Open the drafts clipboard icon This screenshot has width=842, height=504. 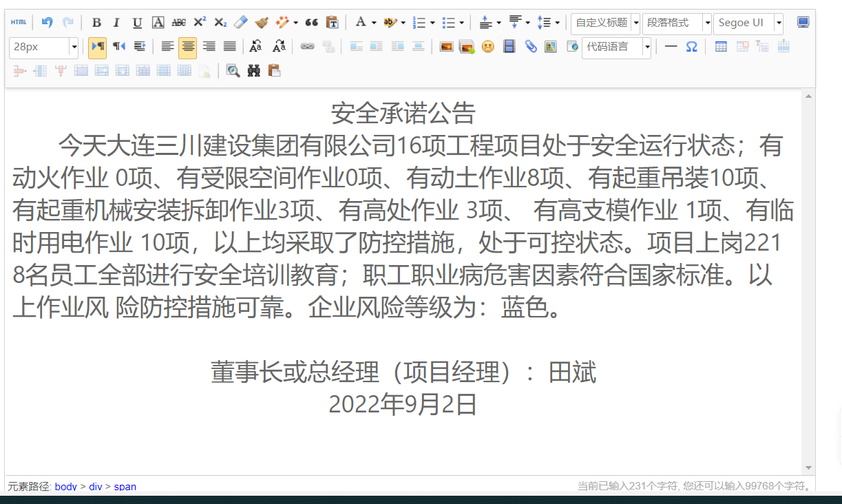click(x=275, y=70)
